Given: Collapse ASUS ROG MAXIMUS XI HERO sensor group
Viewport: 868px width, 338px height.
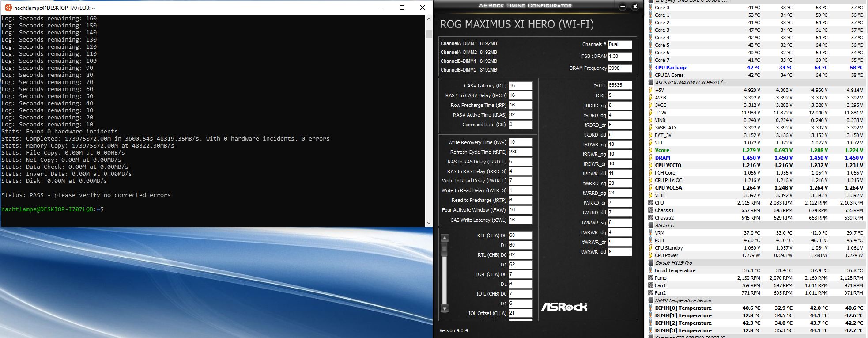Looking at the screenshot, I should click(x=650, y=83).
